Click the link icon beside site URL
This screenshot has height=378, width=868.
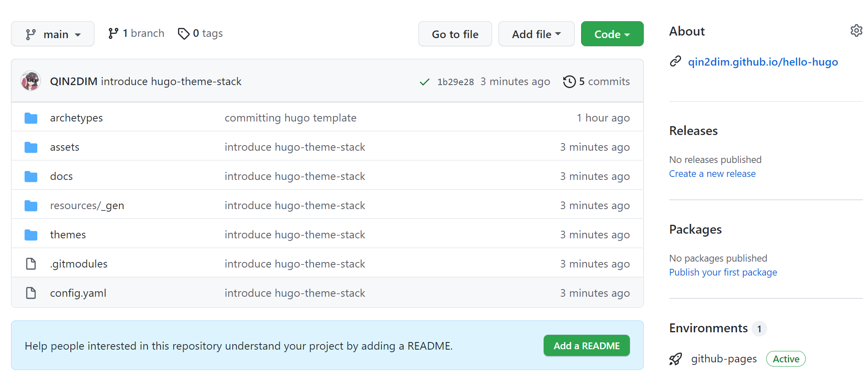(676, 62)
